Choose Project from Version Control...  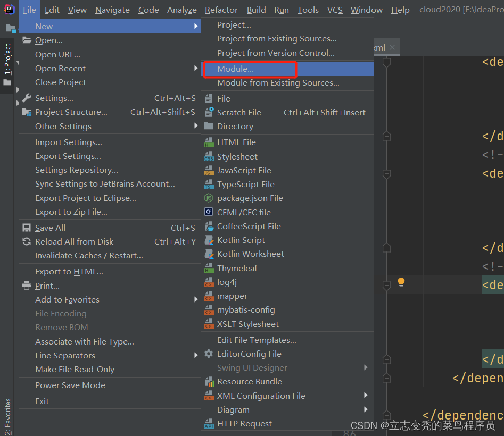[287, 53]
